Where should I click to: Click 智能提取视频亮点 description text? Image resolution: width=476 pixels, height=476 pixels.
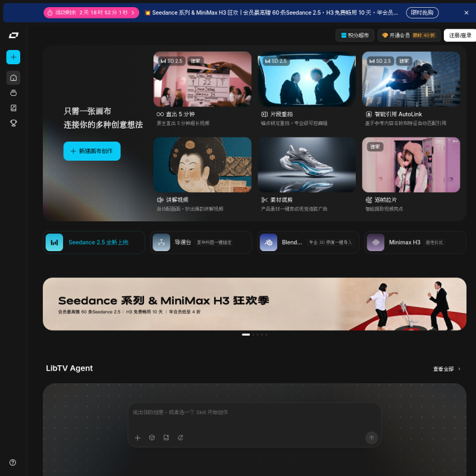point(384,209)
